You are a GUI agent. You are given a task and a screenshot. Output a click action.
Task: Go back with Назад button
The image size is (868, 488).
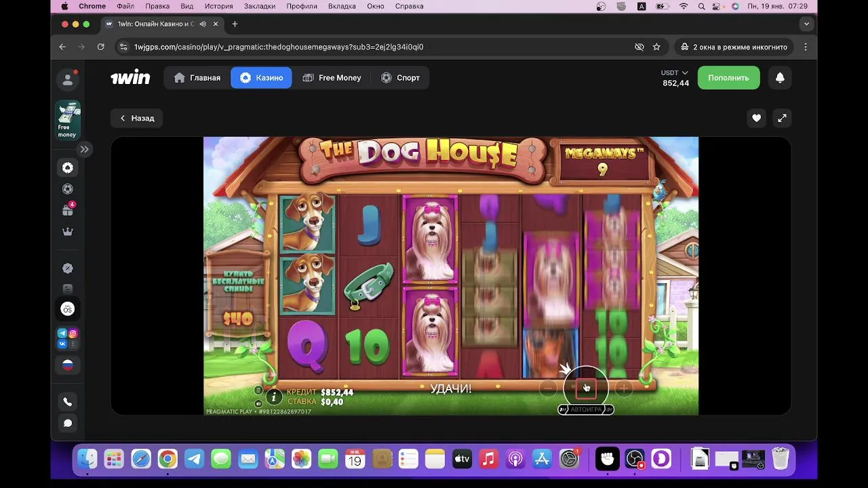tap(137, 118)
